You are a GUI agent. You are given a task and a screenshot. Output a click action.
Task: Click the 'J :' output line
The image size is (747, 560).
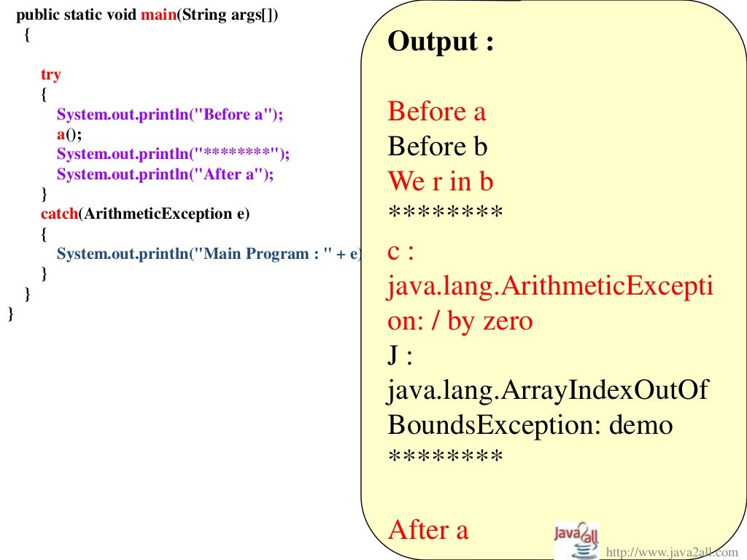400,355
